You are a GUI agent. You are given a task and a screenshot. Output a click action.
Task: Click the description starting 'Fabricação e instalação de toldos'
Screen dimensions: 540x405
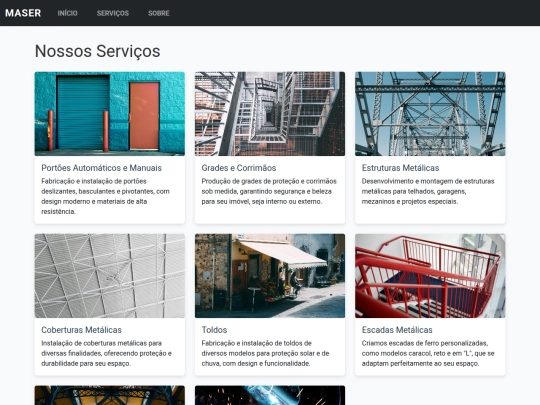pos(265,353)
